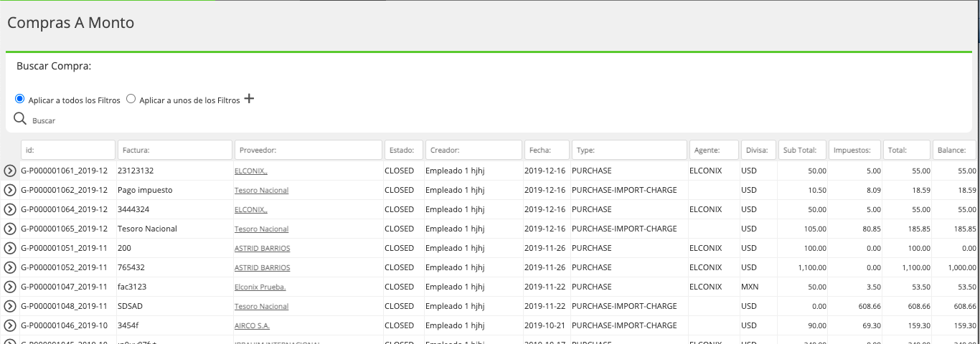The width and height of the screenshot is (980, 344).
Task: Focus the 'Fecha:' filter field
Action: pos(547,150)
